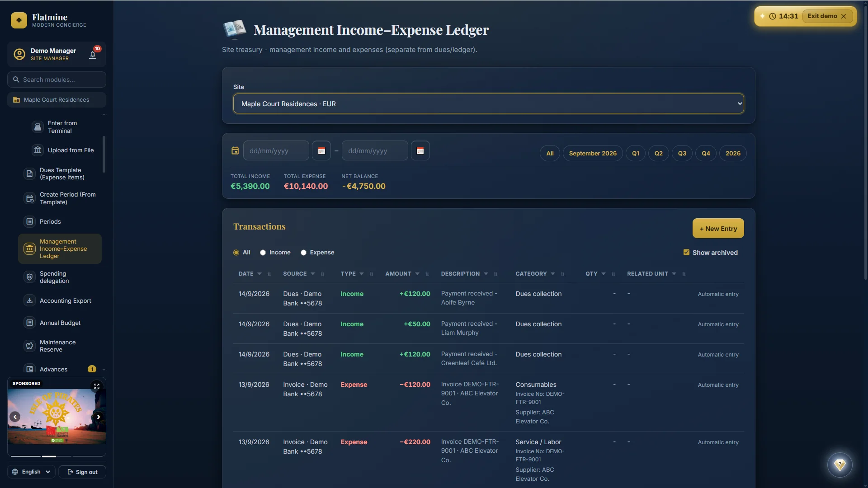The width and height of the screenshot is (868, 488).
Task: Uncheck the Show archived checkbox
Action: point(686,252)
